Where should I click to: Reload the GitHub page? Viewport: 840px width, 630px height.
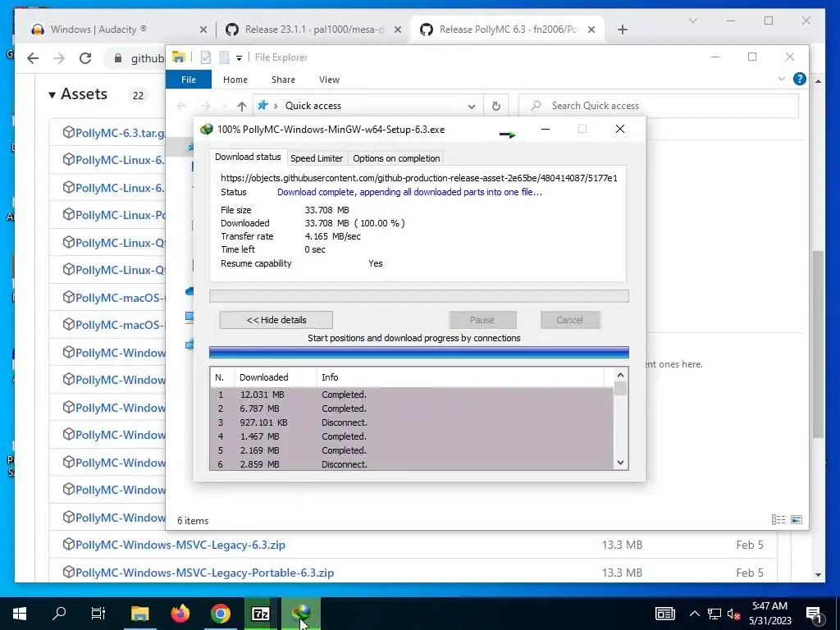tap(85, 58)
